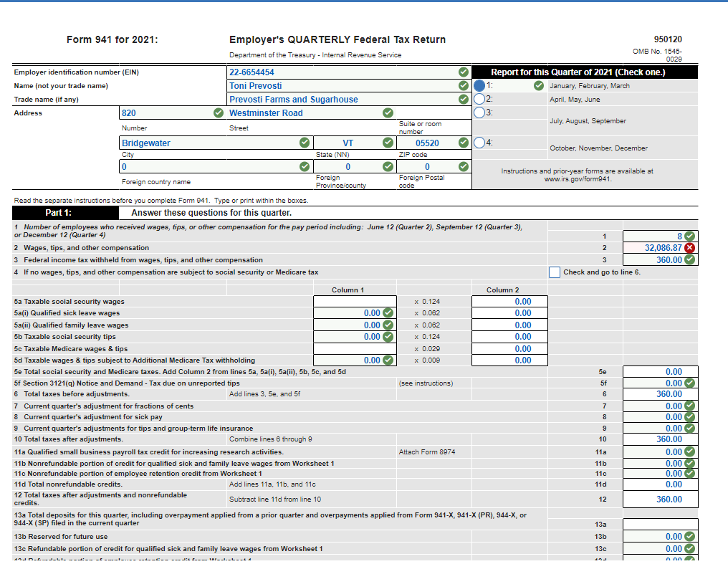Viewport: 728px width, 564px height.
Task: Click check icon next to address number 820
Action: (219, 113)
